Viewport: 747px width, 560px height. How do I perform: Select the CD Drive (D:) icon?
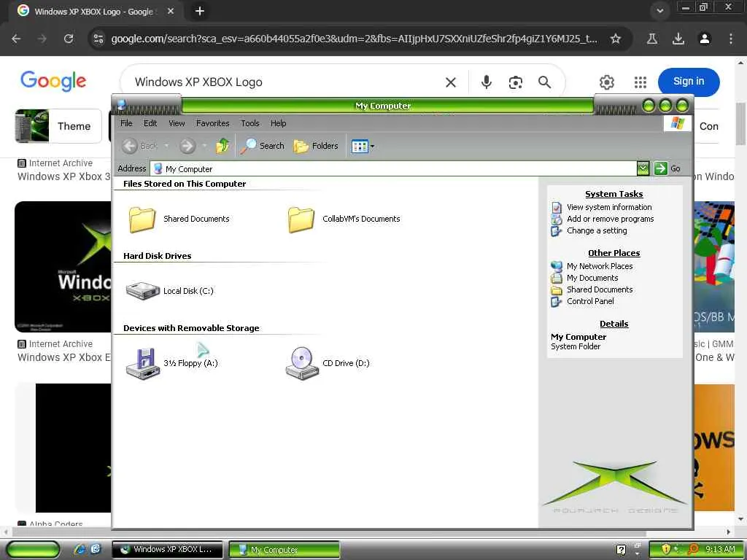point(301,363)
